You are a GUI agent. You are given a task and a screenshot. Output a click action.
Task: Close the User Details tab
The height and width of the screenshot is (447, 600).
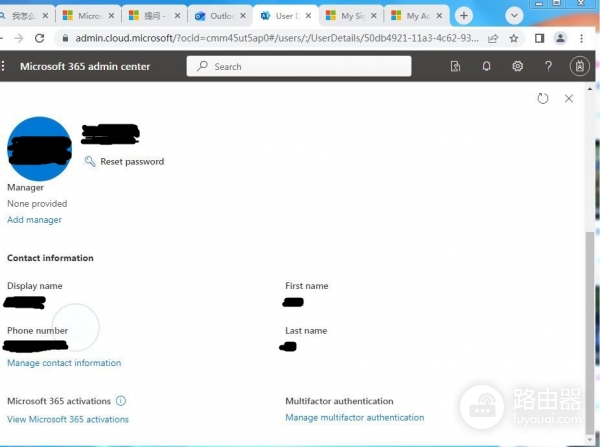[x=308, y=16]
